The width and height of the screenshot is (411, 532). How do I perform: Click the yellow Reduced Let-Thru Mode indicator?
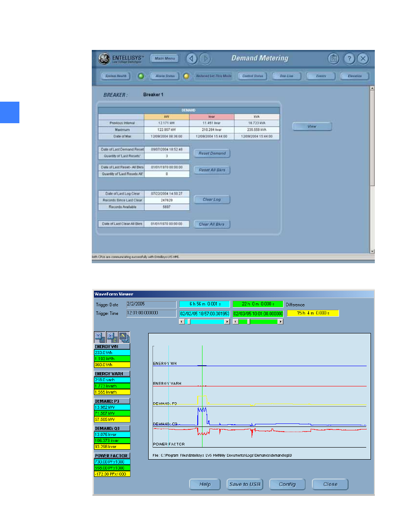pos(186,76)
